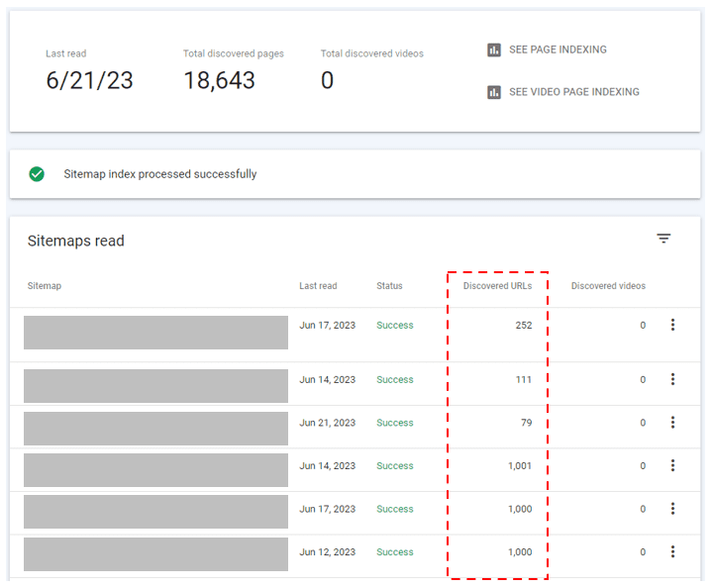This screenshot has width=713, height=588.
Task: Sort by the Sitemap column header
Action: [45, 286]
